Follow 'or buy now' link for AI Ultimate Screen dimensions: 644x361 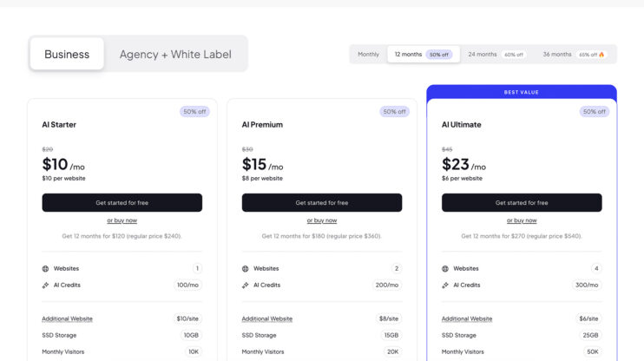[522, 220]
